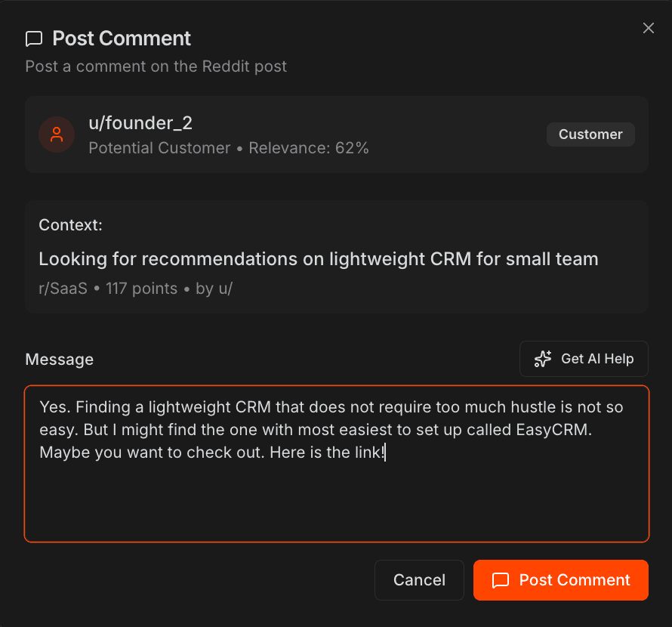Click the u/founder_2 avatar icon
The width and height of the screenshot is (672, 627).
57,134
